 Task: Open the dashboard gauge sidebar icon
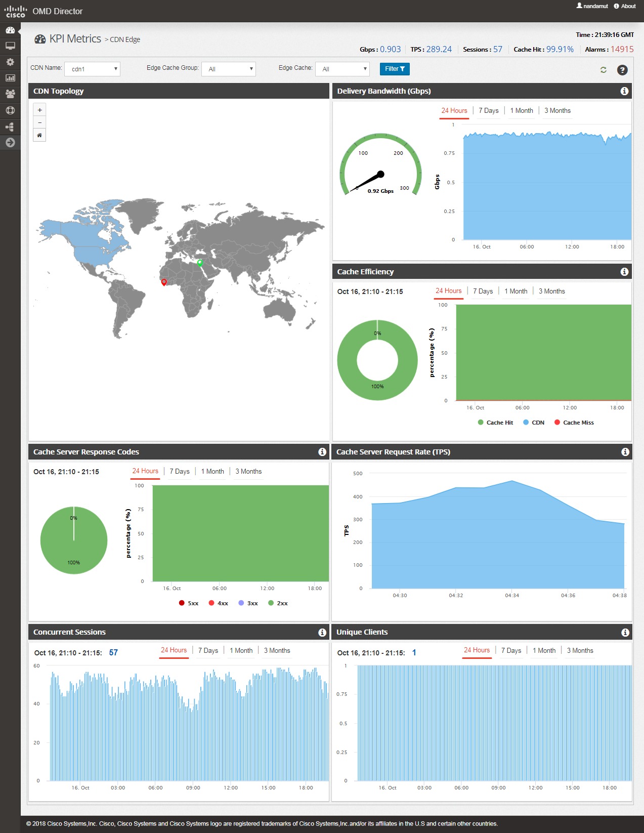pos(10,30)
